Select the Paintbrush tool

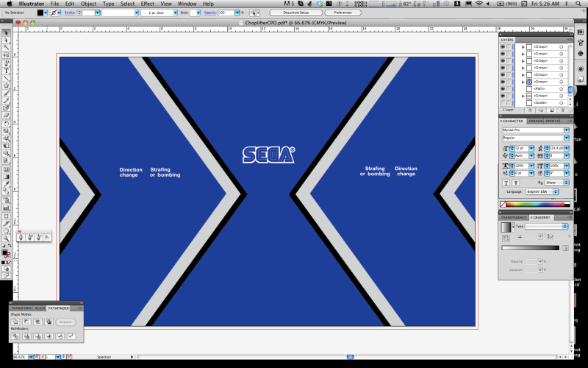point(6,93)
